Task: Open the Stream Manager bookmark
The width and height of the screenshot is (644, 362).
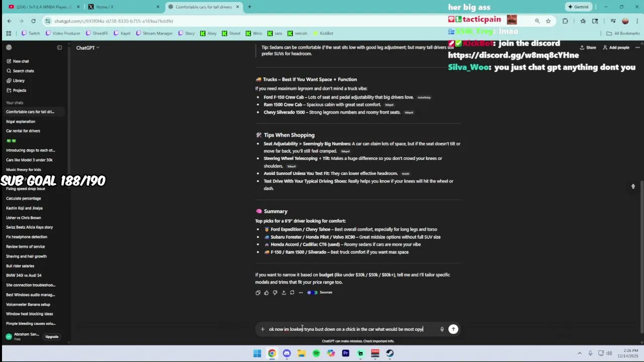Action: tap(154, 34)
